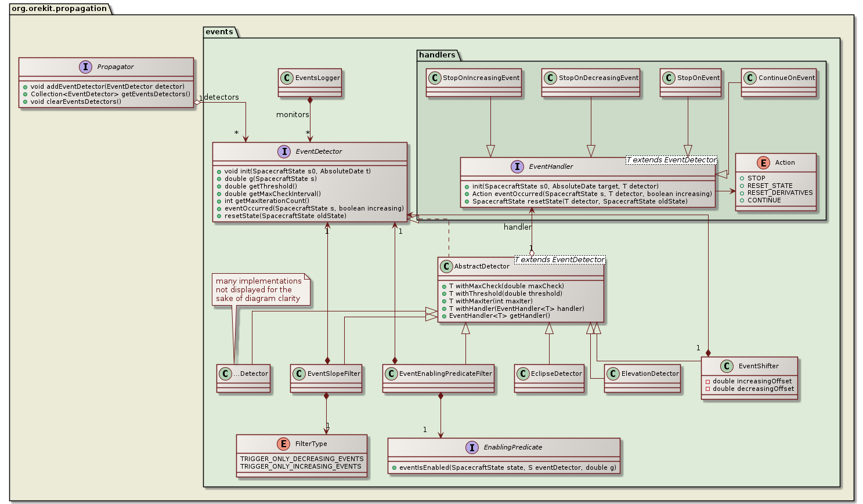Click the StopOnIncreasingEvent class icon
Screen dimensions: 863x504
point(434,77)
